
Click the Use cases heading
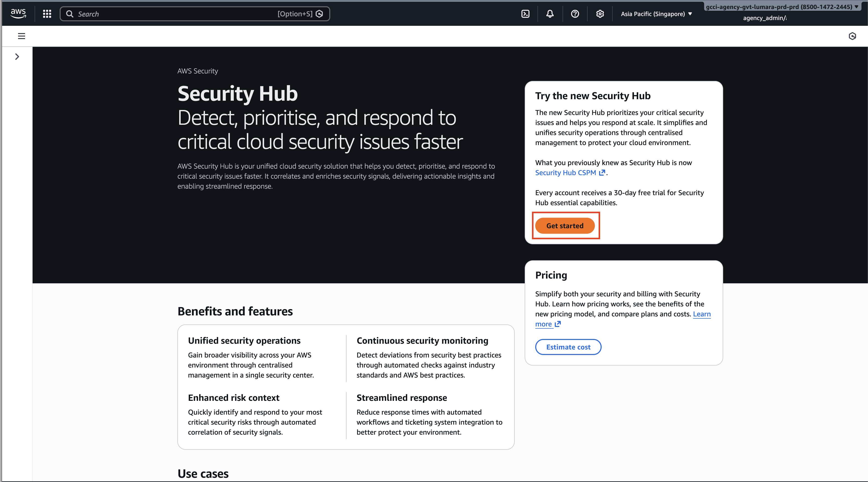pos(203,473)
